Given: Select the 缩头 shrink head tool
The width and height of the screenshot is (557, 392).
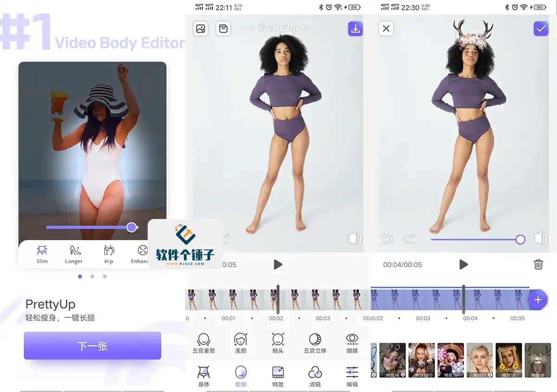Looking at the screenshot, I should click(278, 343).
